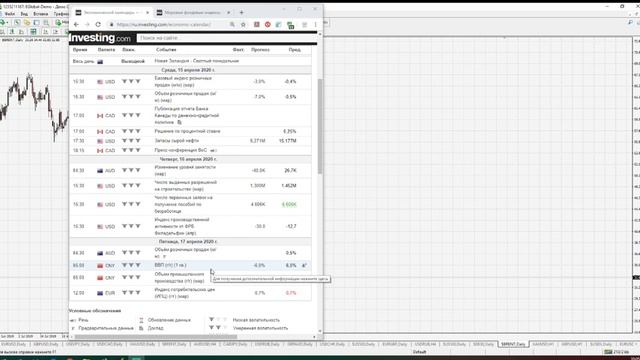Select candlestick chart type in MetaTrader toolbar
This screenshot has width=640, height=360.
(11, 31)
